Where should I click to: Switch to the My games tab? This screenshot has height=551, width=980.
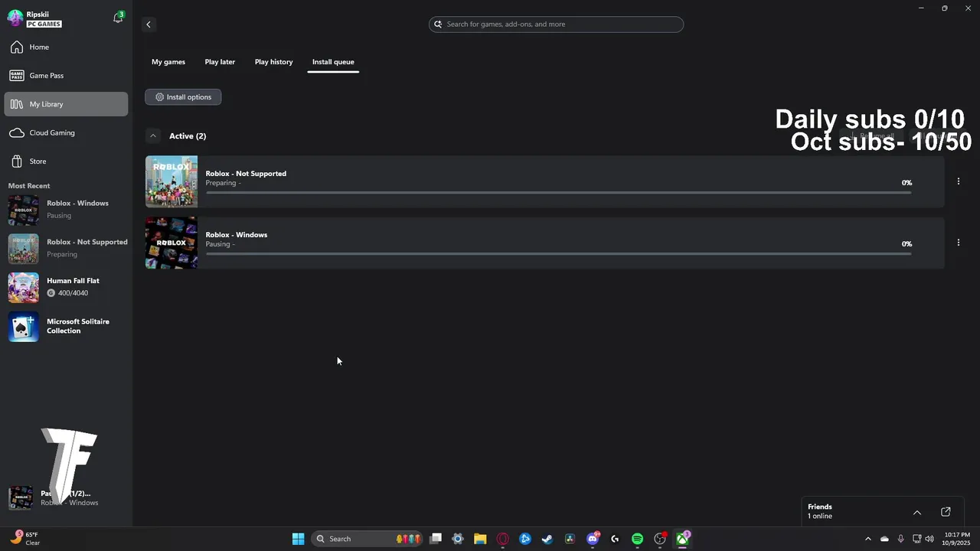coord(168,62)
